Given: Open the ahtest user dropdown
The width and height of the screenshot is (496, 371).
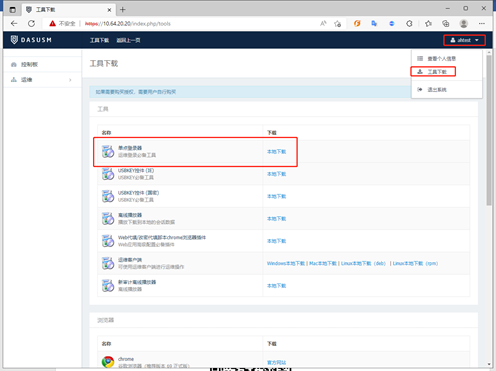Looking at the screenshot, I should 464,40.
